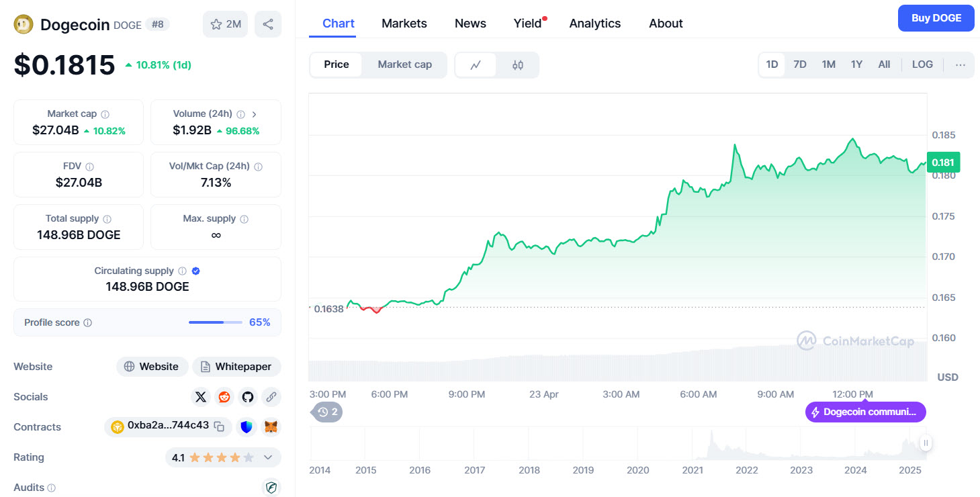Set chart range to 7D
Screen dimensions: 980x497
pyautogui.click(x=800, y=64)
